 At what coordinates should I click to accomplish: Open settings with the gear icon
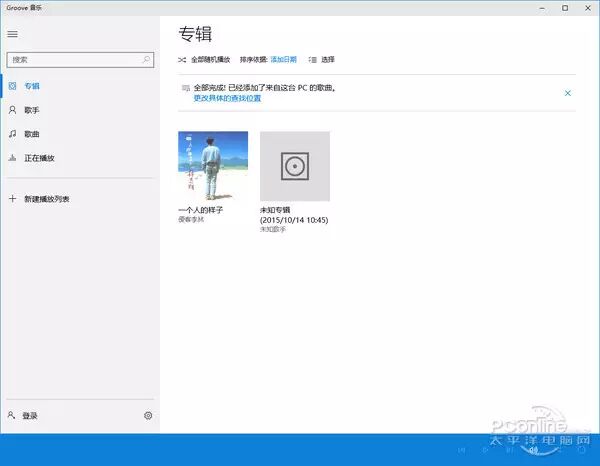tap(148, 415)
